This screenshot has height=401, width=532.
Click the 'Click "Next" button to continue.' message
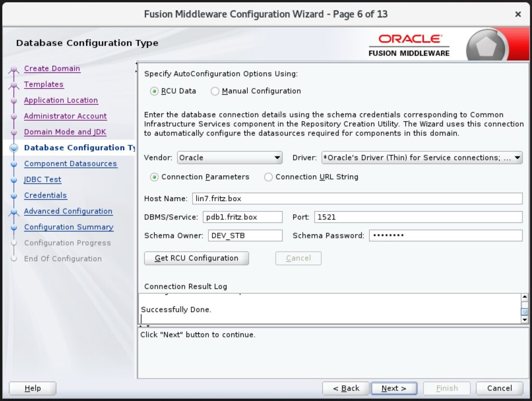(x=198, y=335)
